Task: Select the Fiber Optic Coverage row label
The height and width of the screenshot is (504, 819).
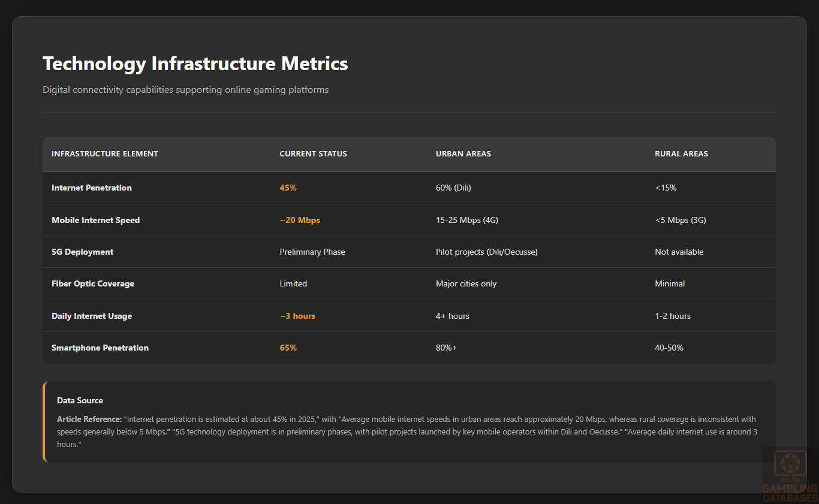Action: pyautogui.click(x=93, y=284)
